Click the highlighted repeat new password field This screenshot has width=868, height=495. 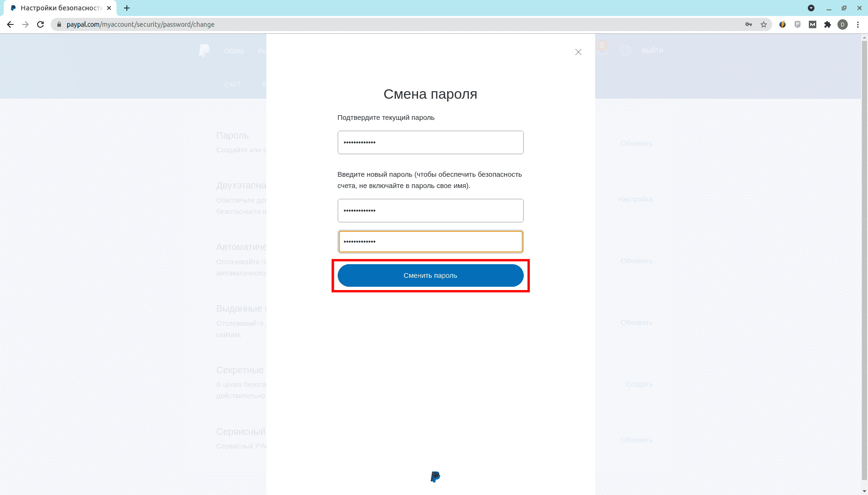click(x=430, y=242)
